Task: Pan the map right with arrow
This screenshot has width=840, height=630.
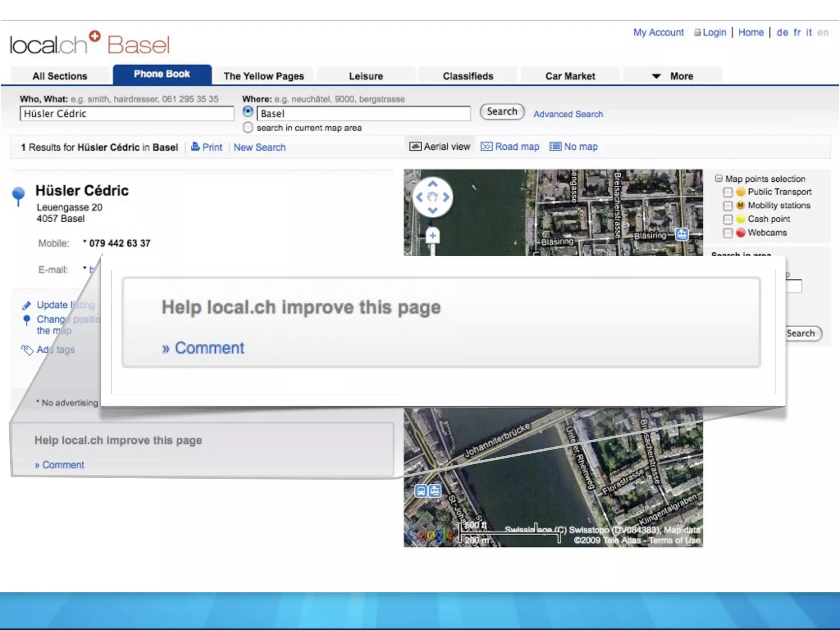Action: pyautogui.click(x=446, y=197)
